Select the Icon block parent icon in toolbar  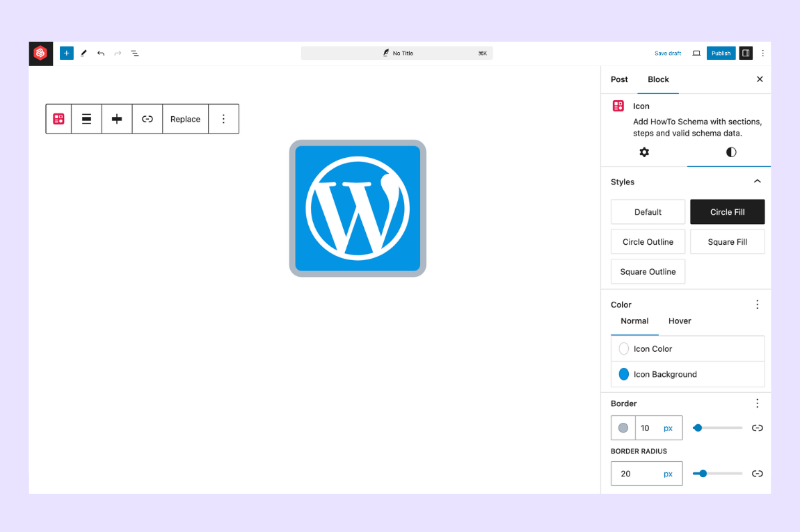(x=58, y=118)
